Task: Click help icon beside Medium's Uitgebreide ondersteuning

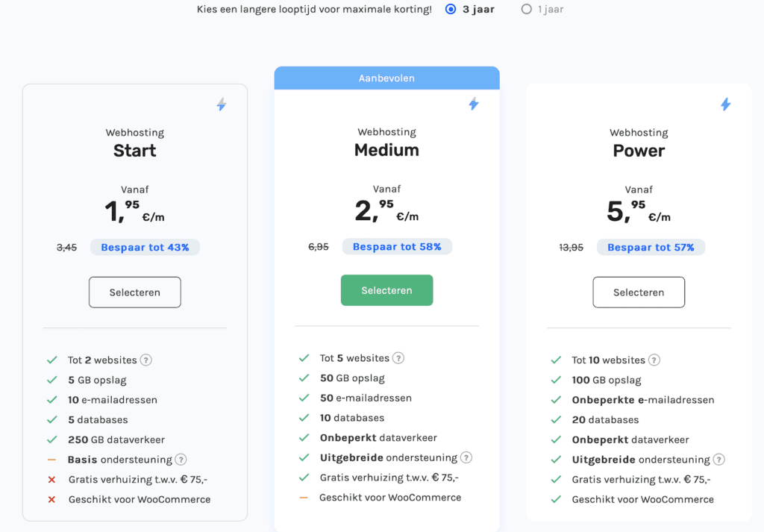Action: 466,457
